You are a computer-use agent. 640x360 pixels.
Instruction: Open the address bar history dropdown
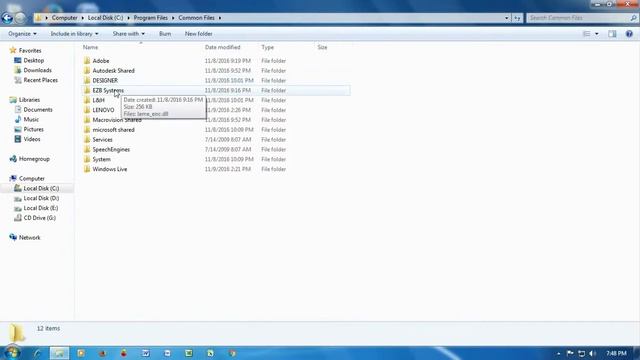tap(507, 18)
